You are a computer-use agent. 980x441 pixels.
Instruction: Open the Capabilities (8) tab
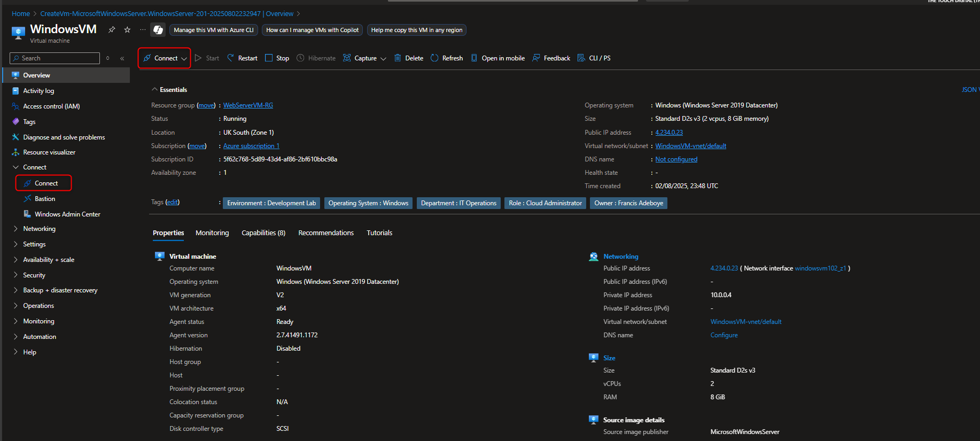pyautogui.click(x=263, y=233)
